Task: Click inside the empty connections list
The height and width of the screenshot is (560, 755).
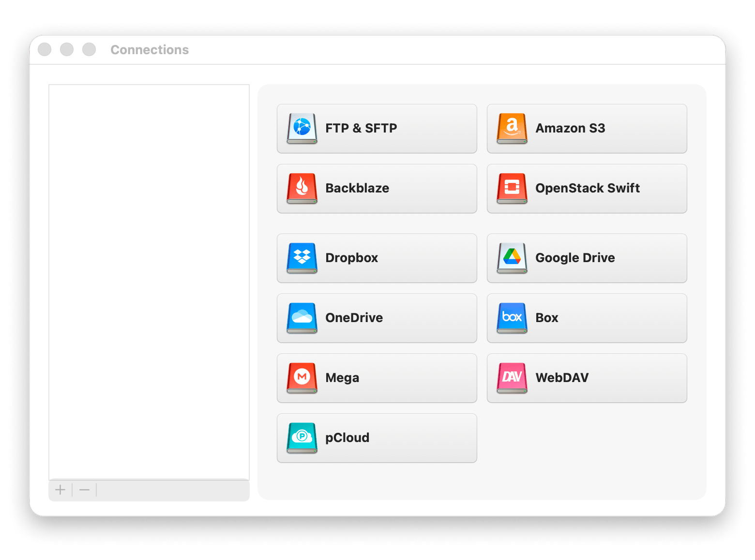Action: coord(149,282)
